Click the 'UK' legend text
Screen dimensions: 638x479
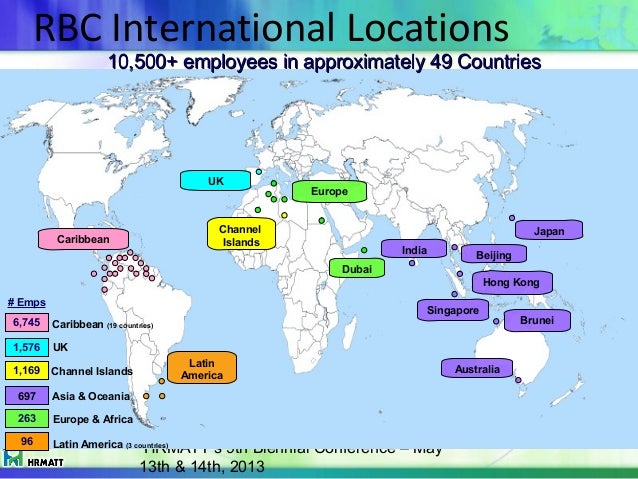point(60,347)
